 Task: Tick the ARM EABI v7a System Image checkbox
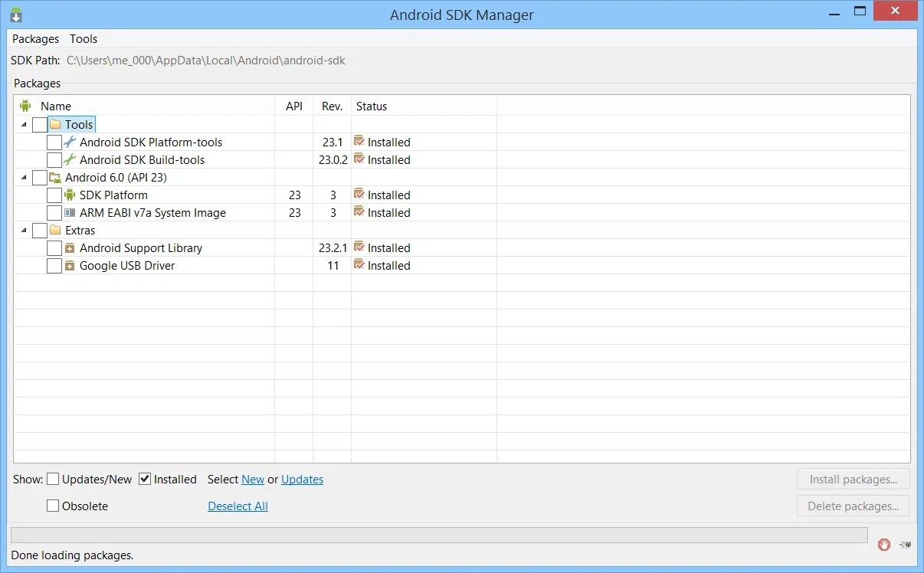[x=54, y=213]
